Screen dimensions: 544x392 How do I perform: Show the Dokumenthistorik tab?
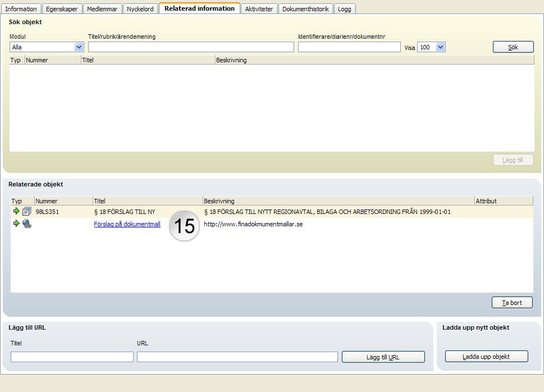(305, 9)
